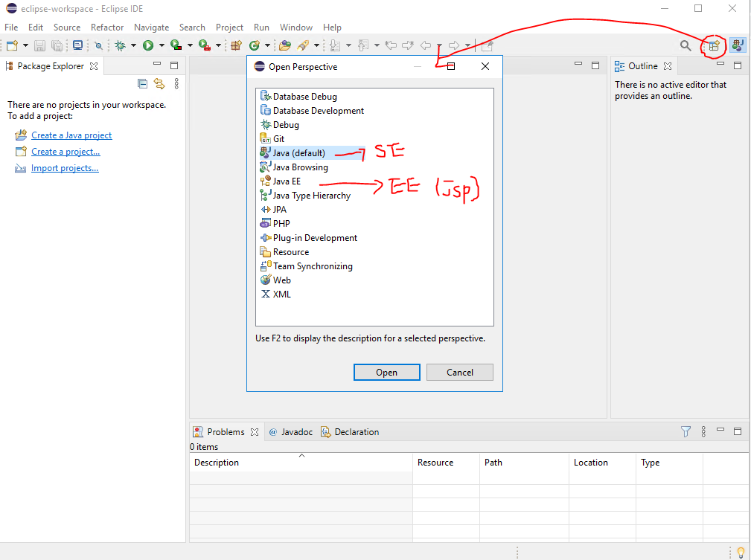Click Collapse All in Package Explorer

[x=142, y=84]
